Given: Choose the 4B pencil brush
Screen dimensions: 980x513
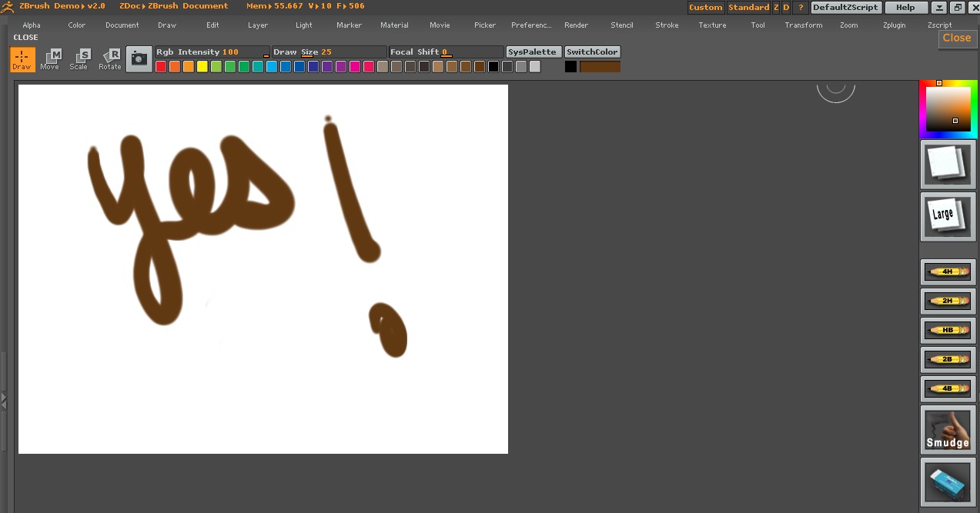Looking at the screenshot, I should click(x=948, y=388).
